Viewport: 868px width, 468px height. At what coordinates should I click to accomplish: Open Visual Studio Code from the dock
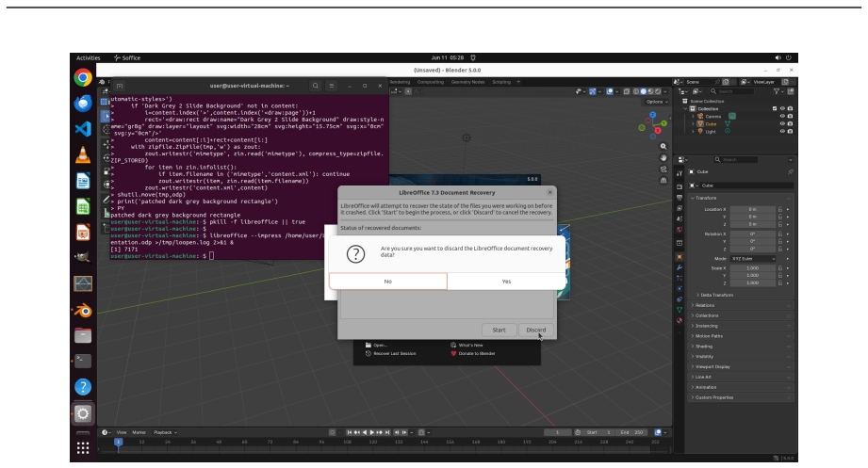[x=83, y=129]
